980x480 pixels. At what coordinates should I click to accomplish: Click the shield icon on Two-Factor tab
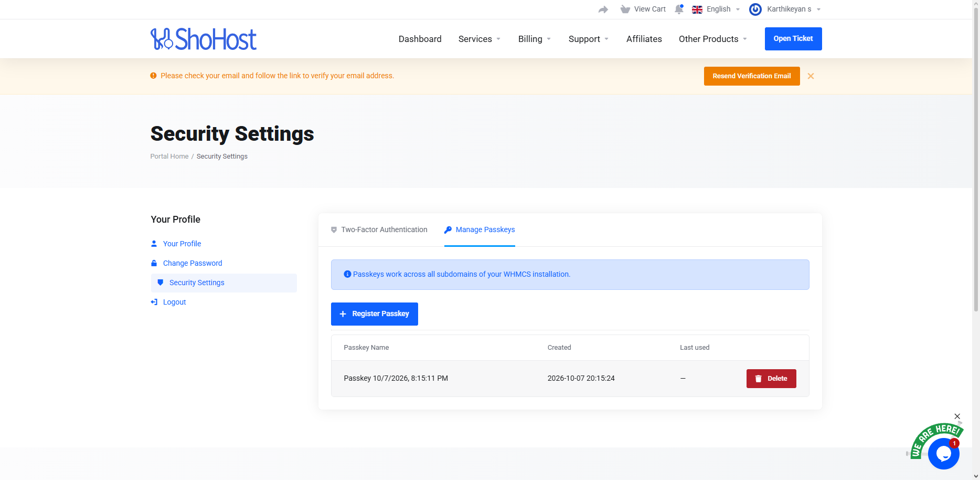coord(334,230)
